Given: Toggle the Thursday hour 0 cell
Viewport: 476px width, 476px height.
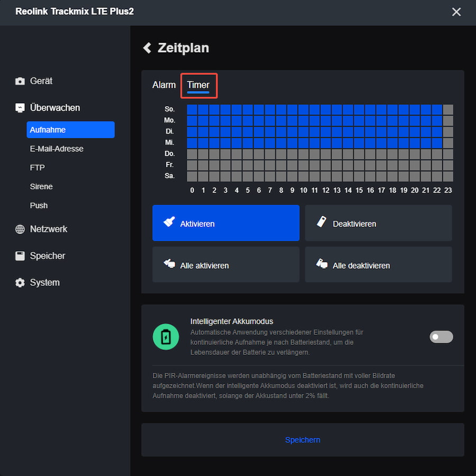Looking at the screenshot, I should tap(192, 154).
